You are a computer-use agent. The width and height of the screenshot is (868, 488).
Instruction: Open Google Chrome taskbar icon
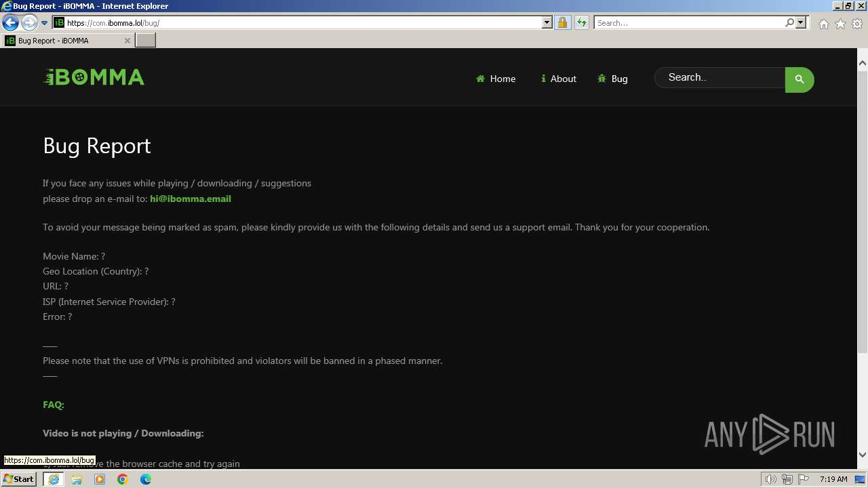click(123, 479)
